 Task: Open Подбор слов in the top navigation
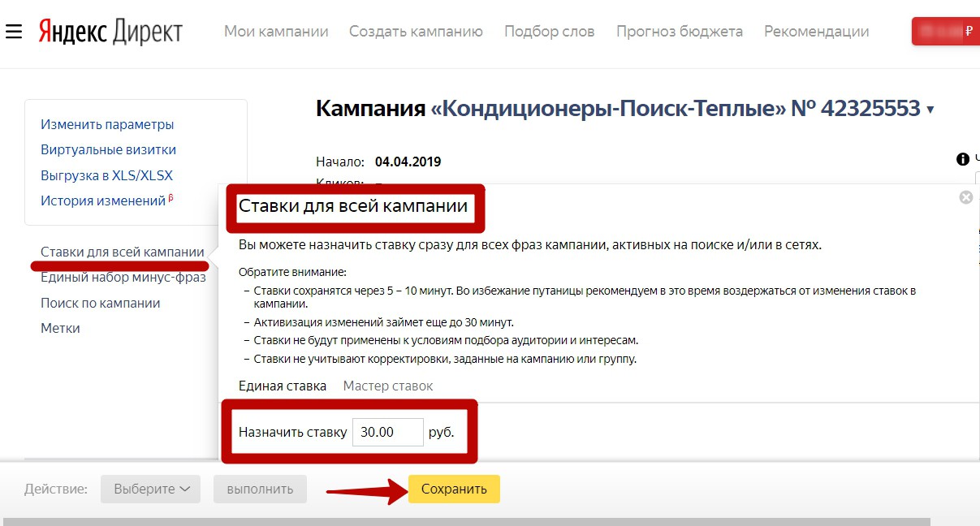tap(550, 32)
